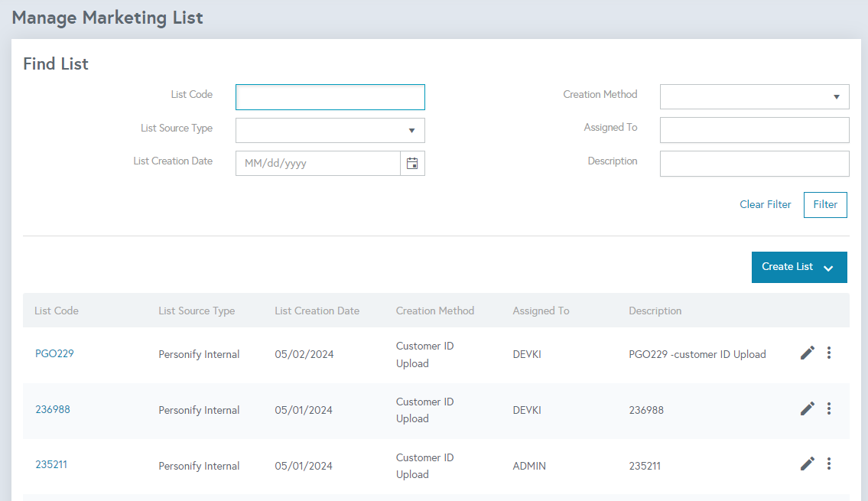This screenshot has width=868, height=501.
Task: Focus the List Creation Date field
Action: [x=317, y=164]
